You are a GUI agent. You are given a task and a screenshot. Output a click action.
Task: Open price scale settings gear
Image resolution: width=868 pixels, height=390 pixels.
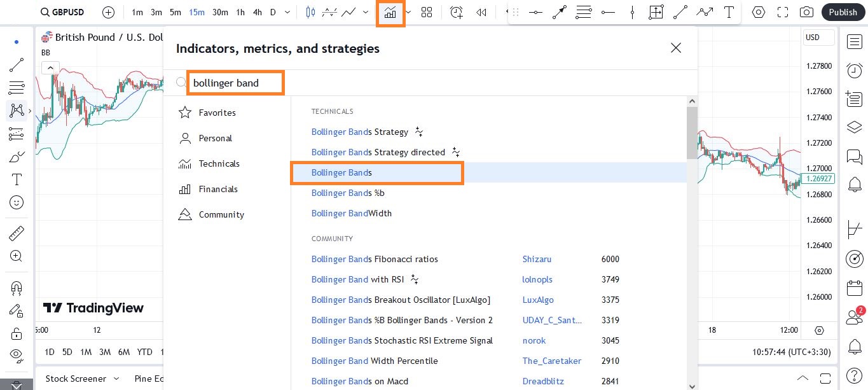tap(819, 330)
